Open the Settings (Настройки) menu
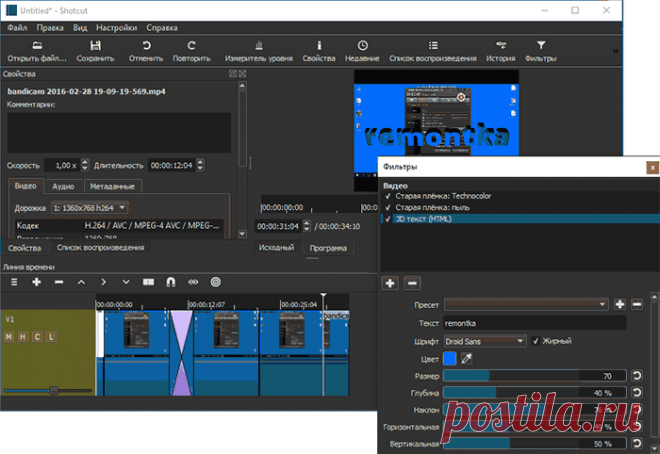Viewport: 660px width, 454px height. point(117,28)
